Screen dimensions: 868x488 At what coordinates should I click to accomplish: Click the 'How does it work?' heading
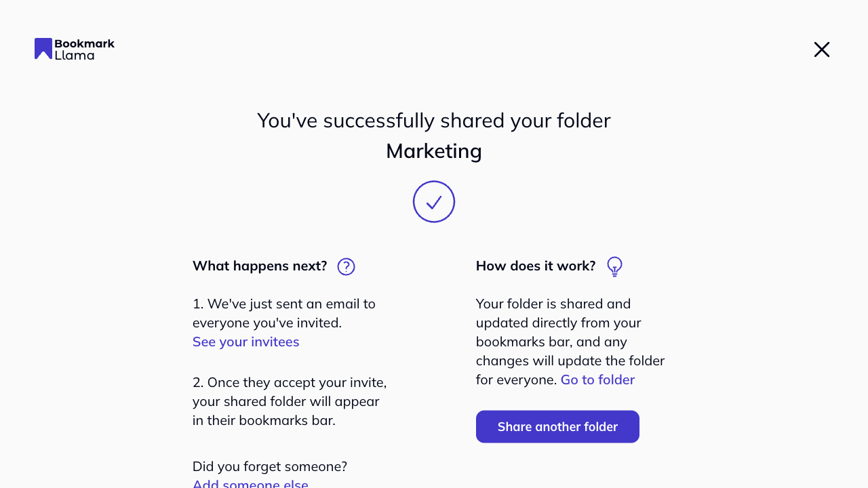536,266
